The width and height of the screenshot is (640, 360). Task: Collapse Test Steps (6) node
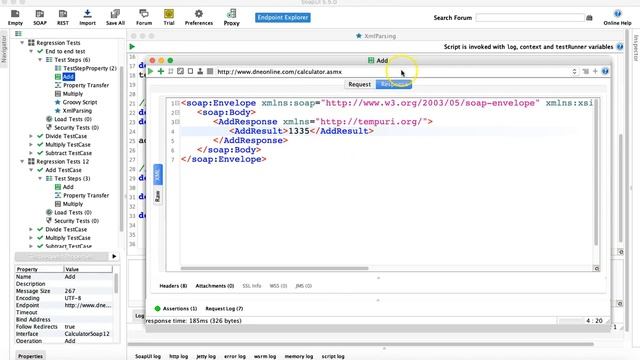pyautogui.click(x=40, y=60)
